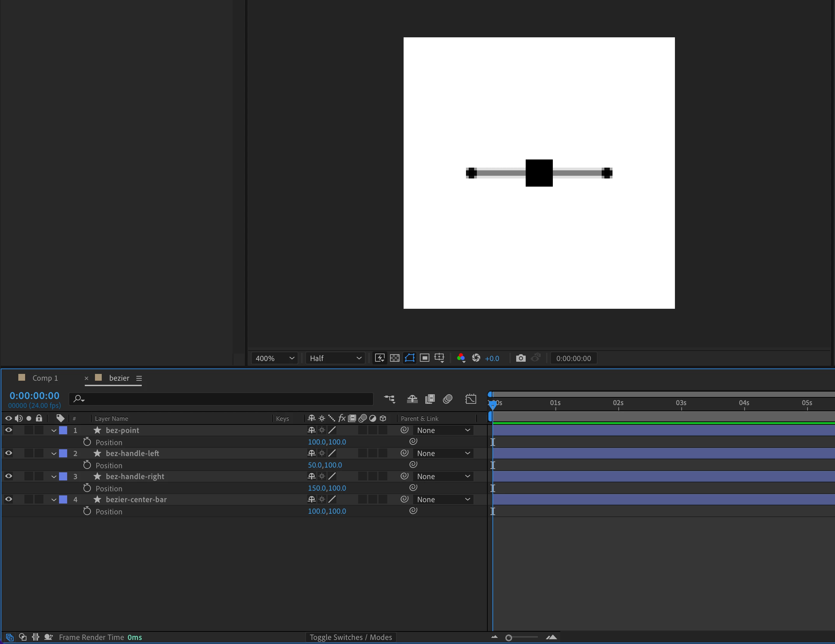
Task: Click Toggle Switches / Modes button
Action: coord(351,638)
